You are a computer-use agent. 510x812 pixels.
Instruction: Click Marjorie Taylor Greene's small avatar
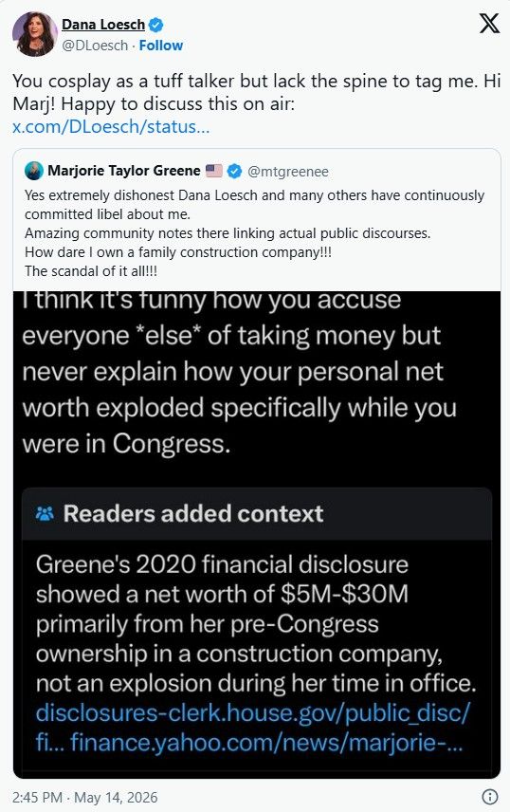click(34, 171)
